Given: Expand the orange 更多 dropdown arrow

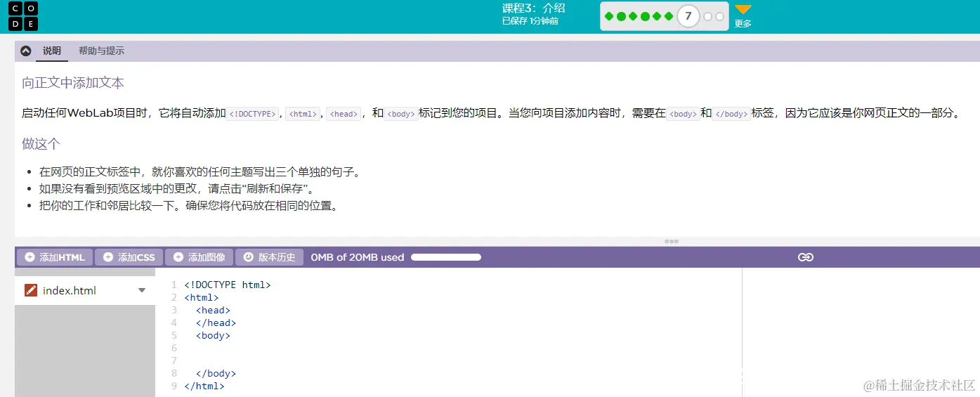Looking at the screenshot, I should click(743, 10).
